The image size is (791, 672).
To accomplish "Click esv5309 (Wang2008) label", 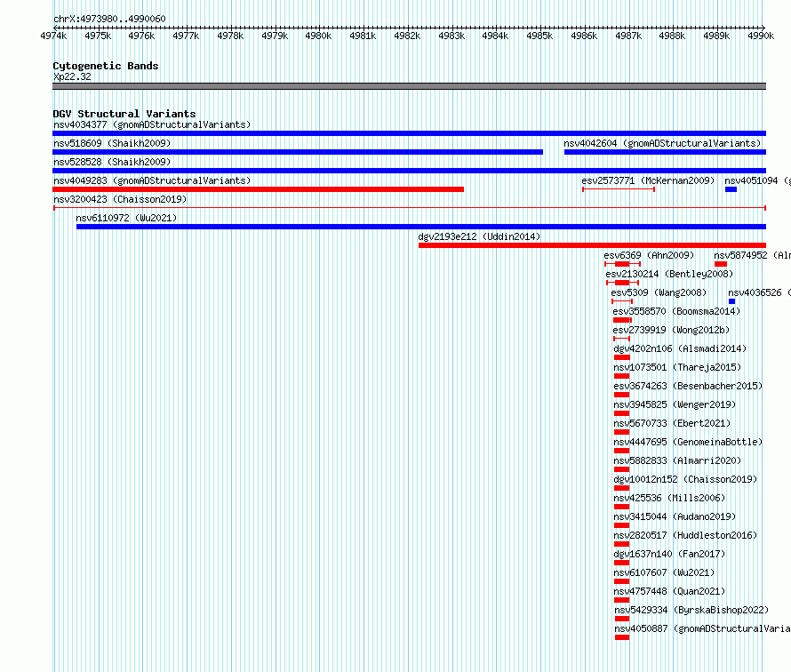I will click(x=659, y=292).
